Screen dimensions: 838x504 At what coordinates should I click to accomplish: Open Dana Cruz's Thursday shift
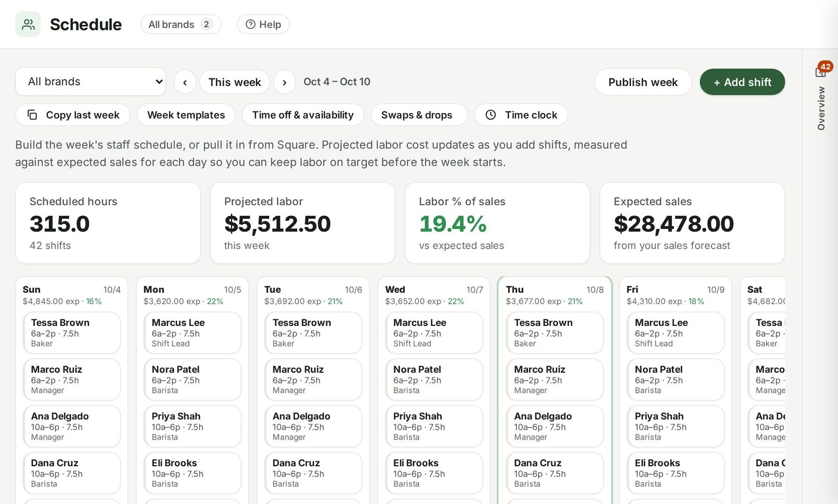coord(555,473)
